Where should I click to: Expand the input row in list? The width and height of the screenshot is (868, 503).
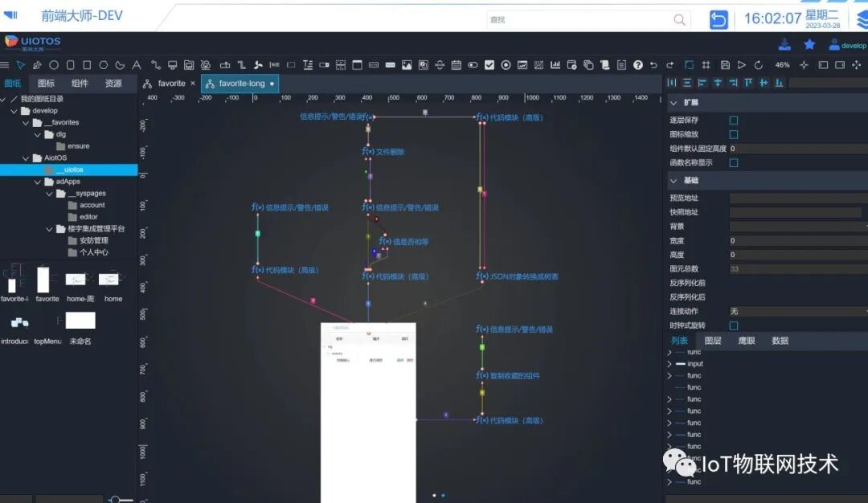669,364
